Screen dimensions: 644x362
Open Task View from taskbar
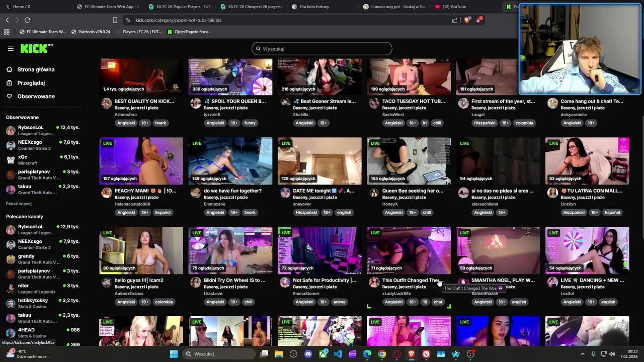pos(264,354)
